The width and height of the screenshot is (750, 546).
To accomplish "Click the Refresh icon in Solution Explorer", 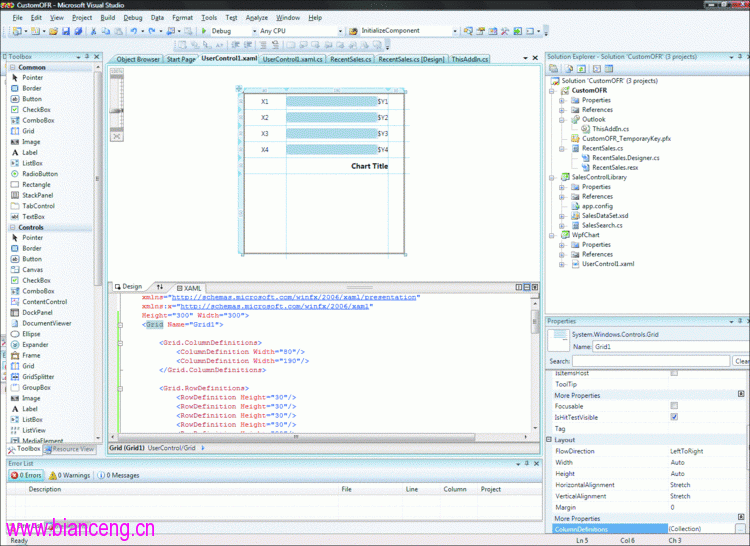I will (581, 69).
